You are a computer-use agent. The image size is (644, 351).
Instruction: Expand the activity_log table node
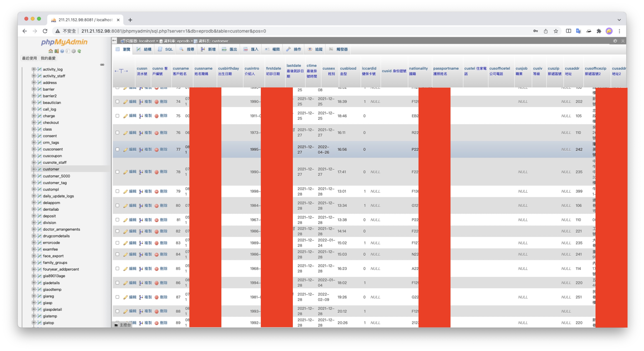click(x=33, y=69)
